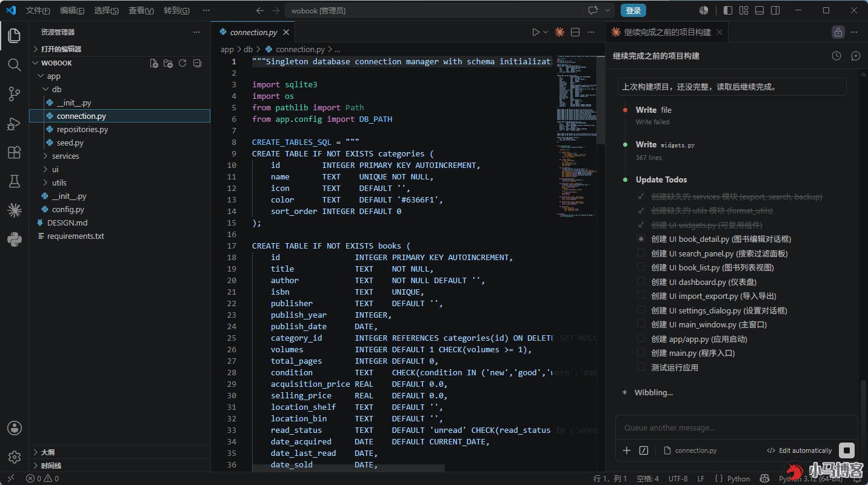868x485 pixels.
Task: Split the editor to the right
Action: click(576, 32)
